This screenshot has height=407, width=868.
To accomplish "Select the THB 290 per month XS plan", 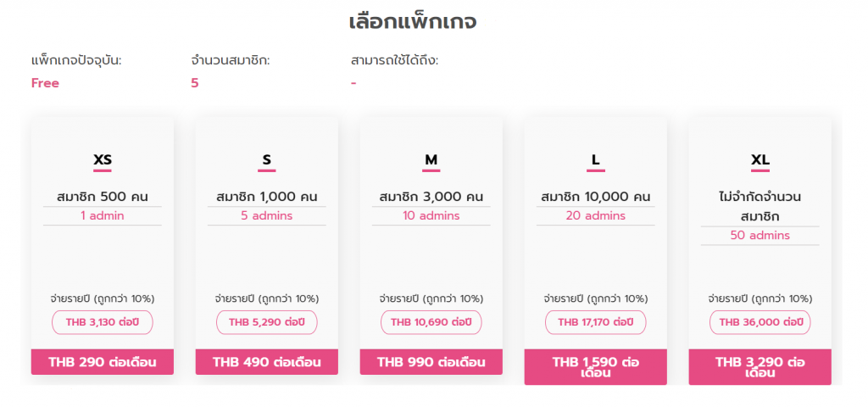I will [x=103, y=362].
